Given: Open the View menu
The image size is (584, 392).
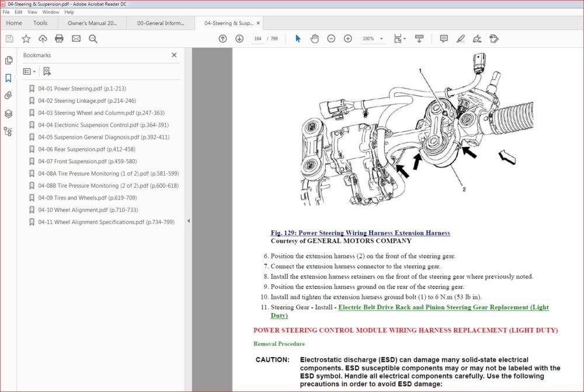Looking at the screenshot, I should pyautogui.click(x=32, y=12).
